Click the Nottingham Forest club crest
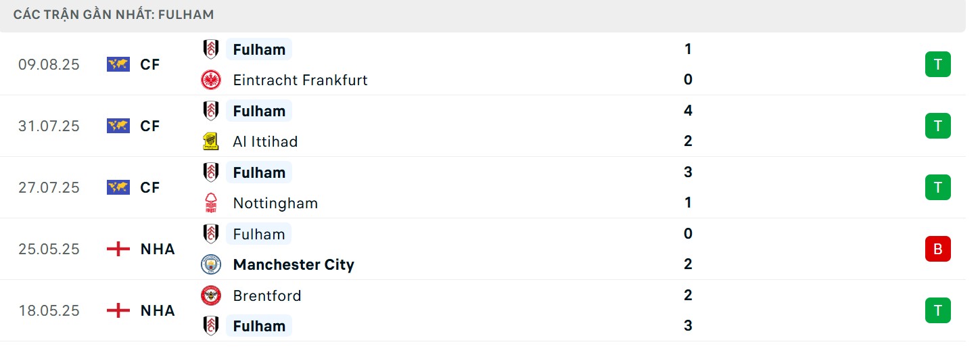 [211, 203]
